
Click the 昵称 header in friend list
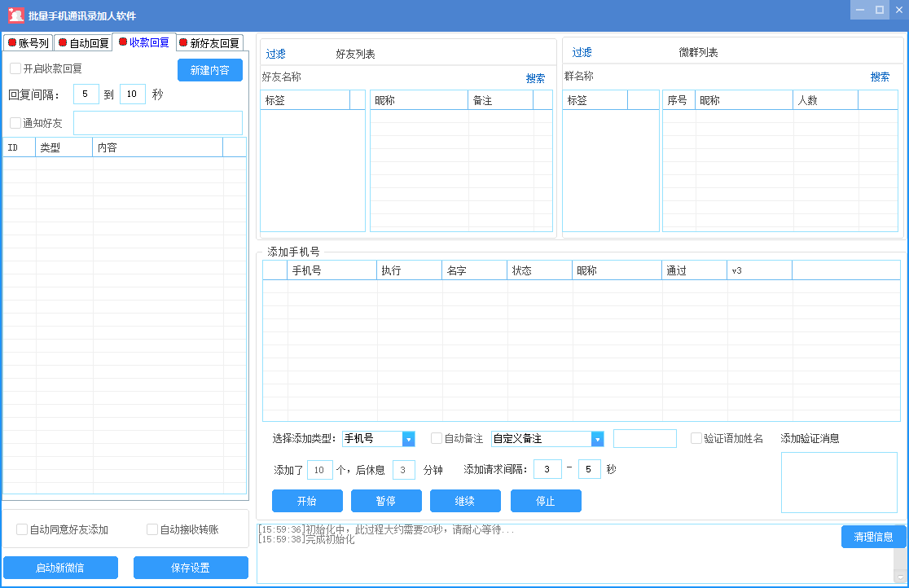click(419, 100)
